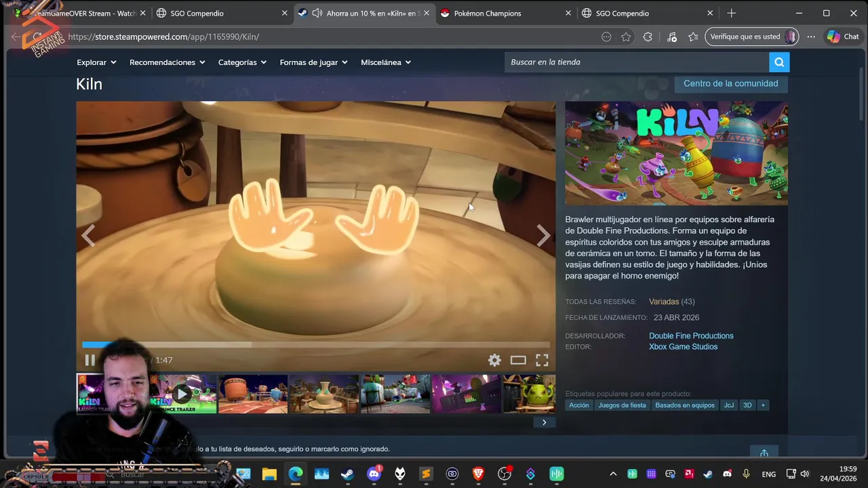This screenshot has height=488, width=868.
Task: Open browser extensions puzzle icon
Action: click(x=648, y=37)
